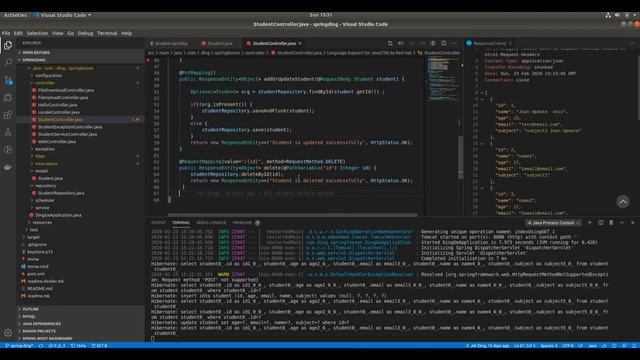The image size is (640, 360).
Task: Open DingGeApplication.java in explorer
Action: coord(58,215)
